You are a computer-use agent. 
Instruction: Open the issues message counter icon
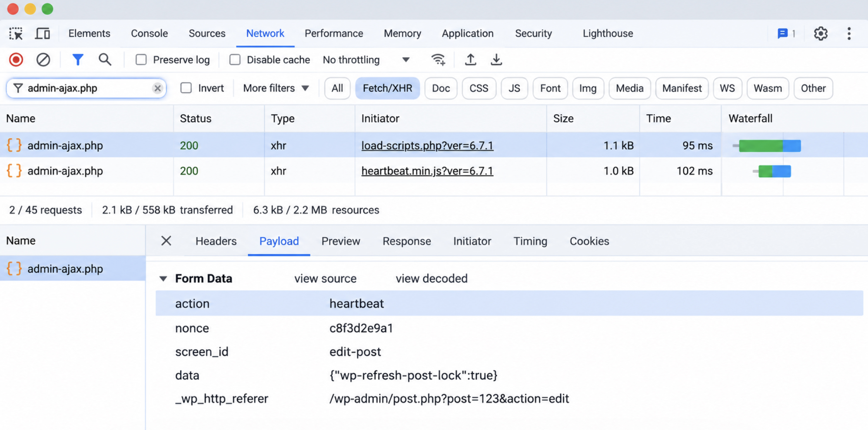786,33
